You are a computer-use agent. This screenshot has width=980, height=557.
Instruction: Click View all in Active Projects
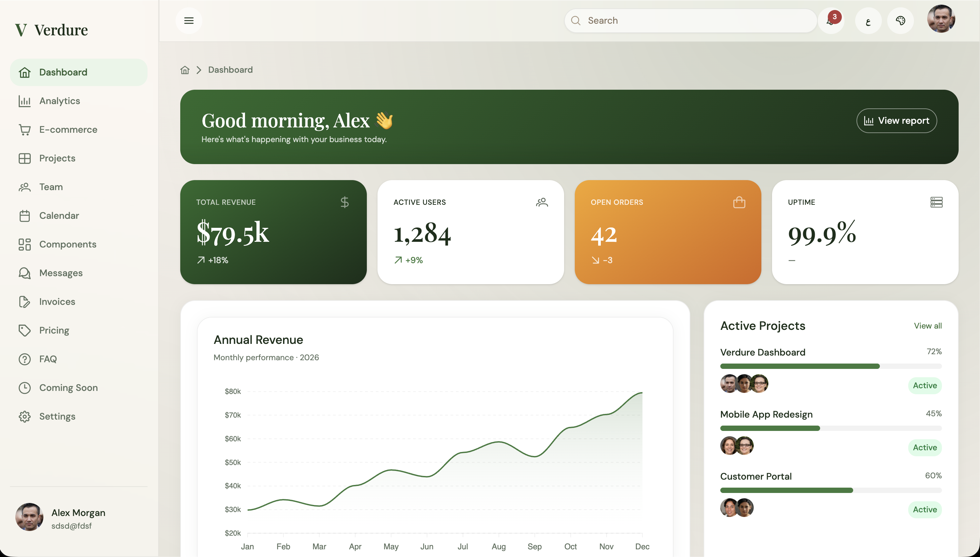pyautogui.click(x=928, y=326)
